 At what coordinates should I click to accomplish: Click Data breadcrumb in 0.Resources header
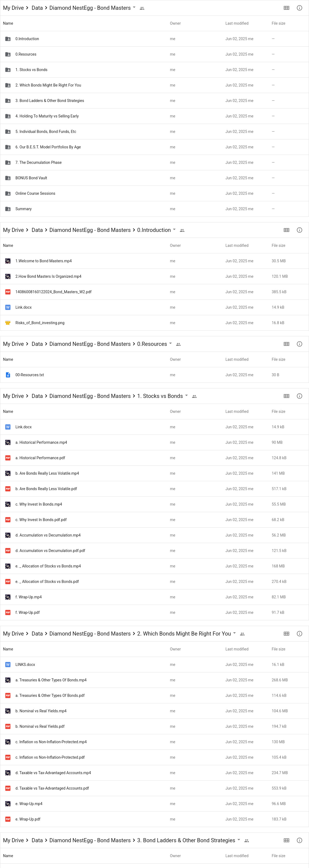click(37, 344)
